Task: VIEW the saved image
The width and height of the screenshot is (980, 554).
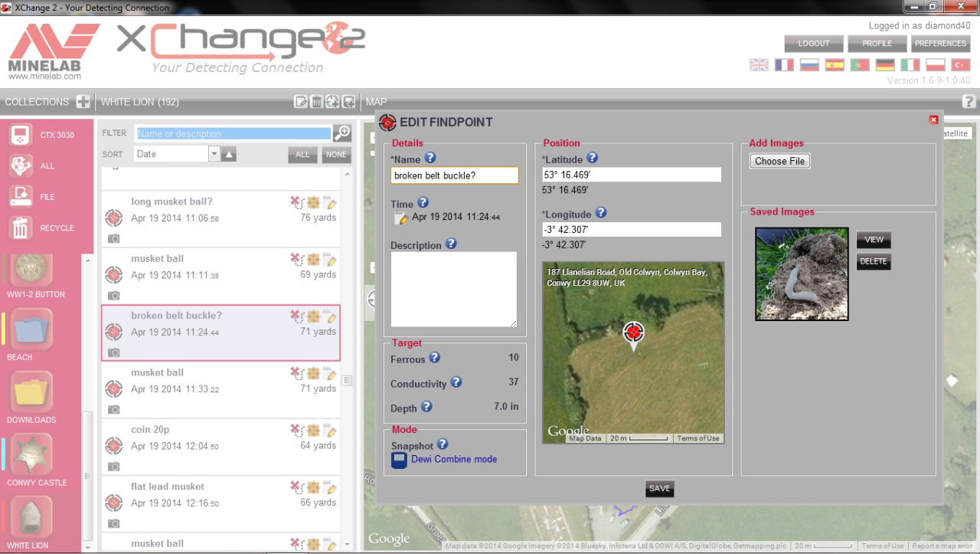Action: coord(874,240)
